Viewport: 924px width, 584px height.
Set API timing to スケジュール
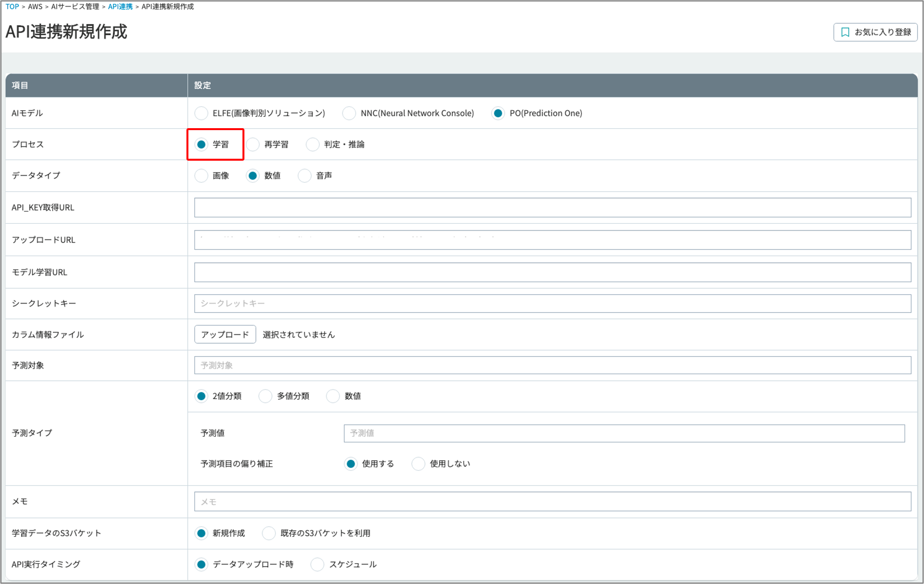317,564
